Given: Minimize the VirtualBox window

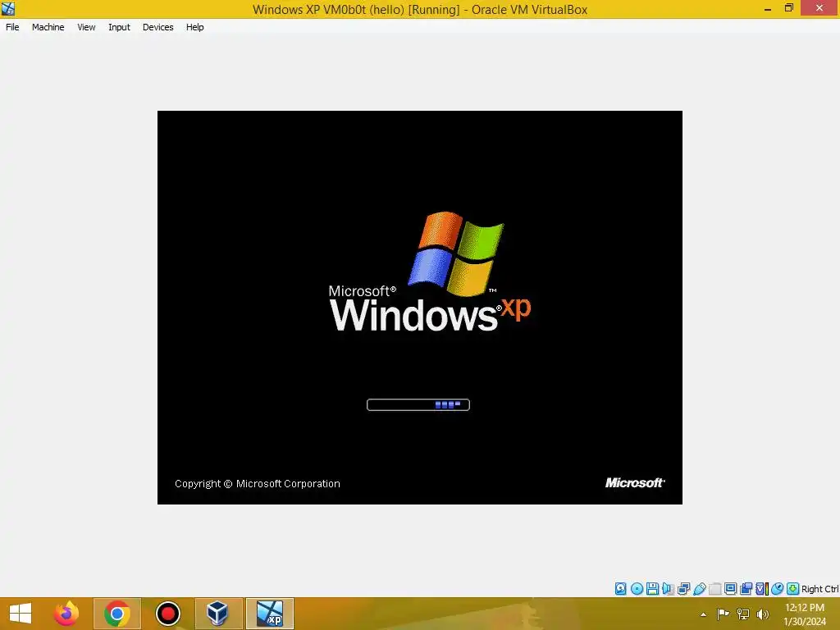Looking at the screenshot, I should pyautogui.click(x=768, y=9).
